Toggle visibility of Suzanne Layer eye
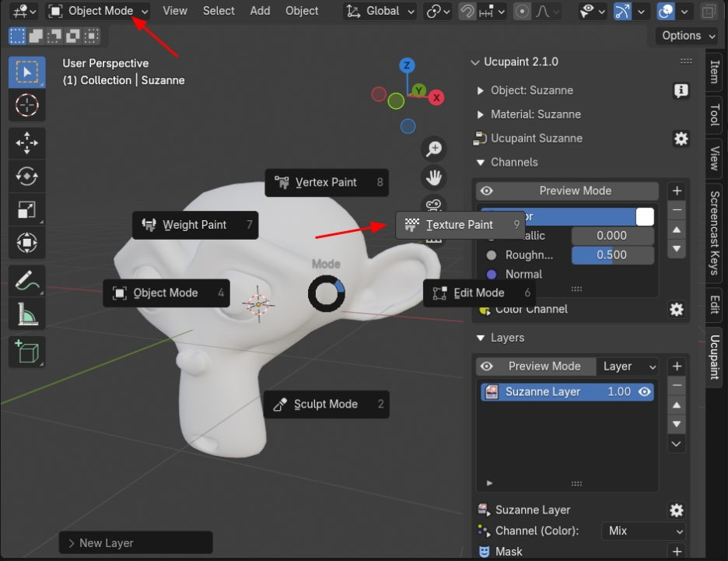Viewport: 728px width, 561px height. click(645, 392)
